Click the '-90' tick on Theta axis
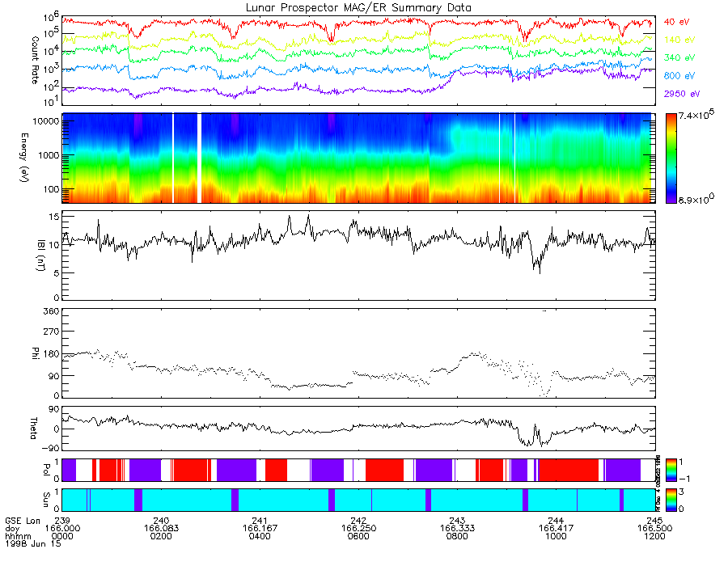This screenshot has height=566, width=728. coord(50,448)
